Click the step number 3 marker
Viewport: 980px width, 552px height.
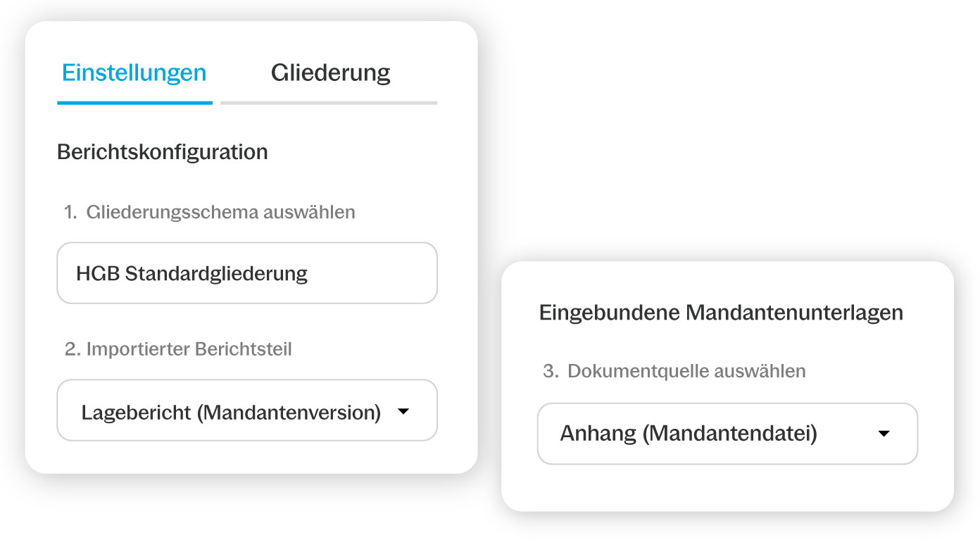[550, 371]
